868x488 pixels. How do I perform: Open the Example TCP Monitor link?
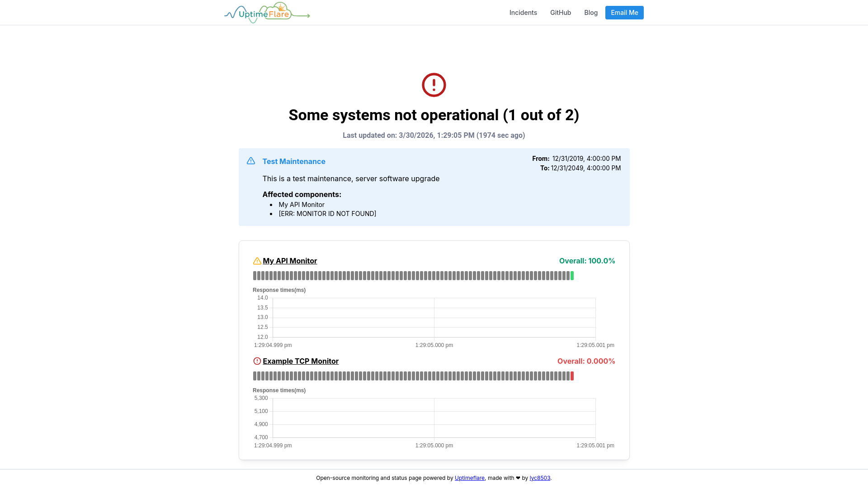click(x=301, y=361)
